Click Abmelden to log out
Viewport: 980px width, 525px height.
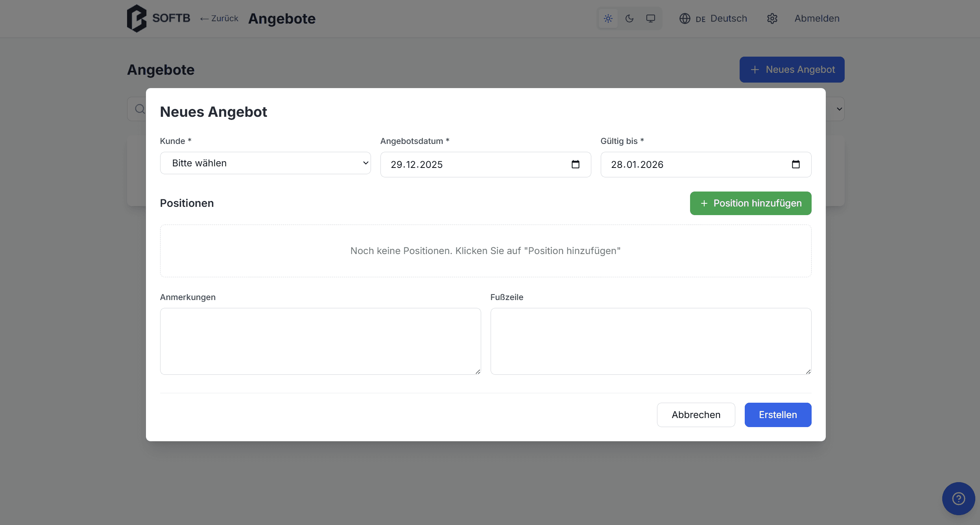point(817,18)
